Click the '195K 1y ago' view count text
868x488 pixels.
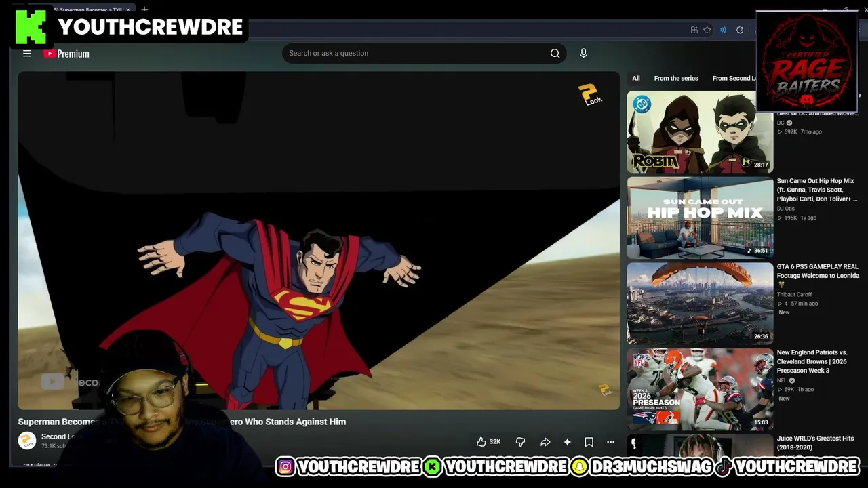[x=797, y=218]
